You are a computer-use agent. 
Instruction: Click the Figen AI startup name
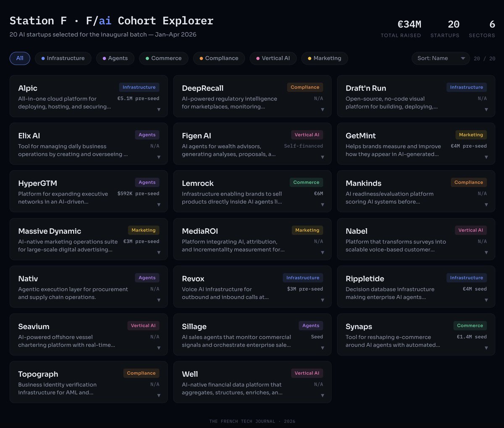197,136
